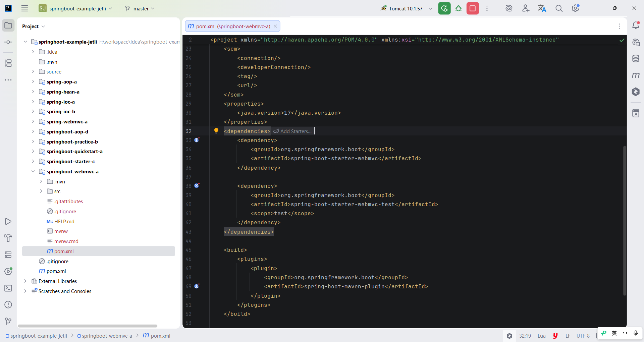
Task: Click the LF line separator widget
Action: (568, 336)
